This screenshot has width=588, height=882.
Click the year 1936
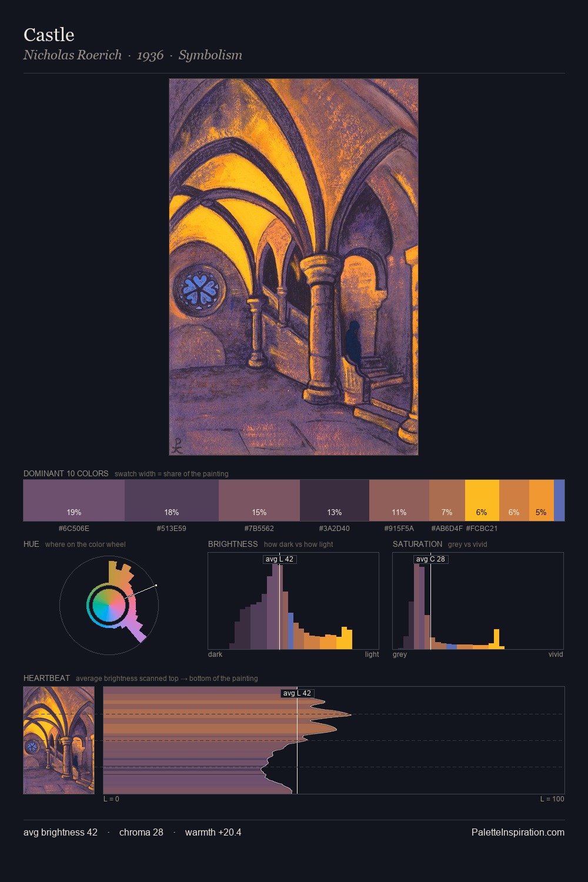(150, 55)
